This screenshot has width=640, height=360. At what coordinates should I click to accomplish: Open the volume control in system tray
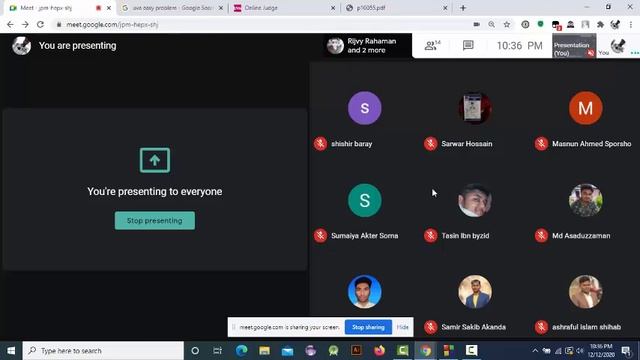point(580,351)
